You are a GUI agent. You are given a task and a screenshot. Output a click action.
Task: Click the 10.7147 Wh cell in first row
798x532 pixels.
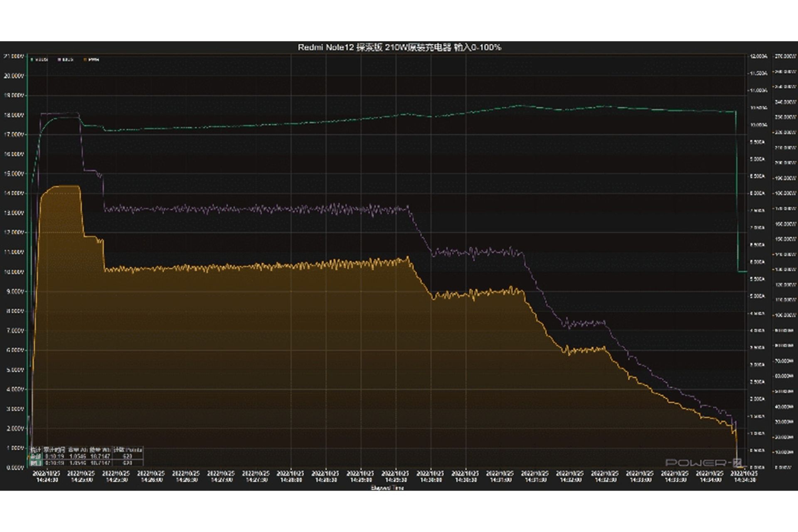click(x=100, y=456)
